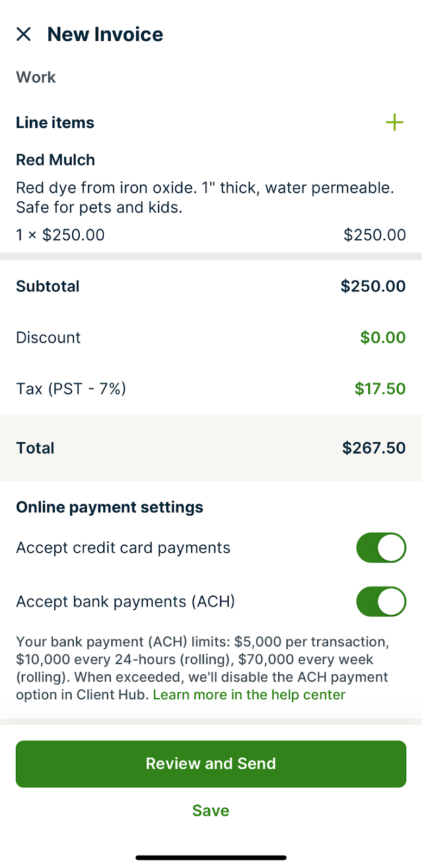Viewport: 422px width, 868px height.
Task: Add a new line item with plus icon
Action: [x=394, y=123]
